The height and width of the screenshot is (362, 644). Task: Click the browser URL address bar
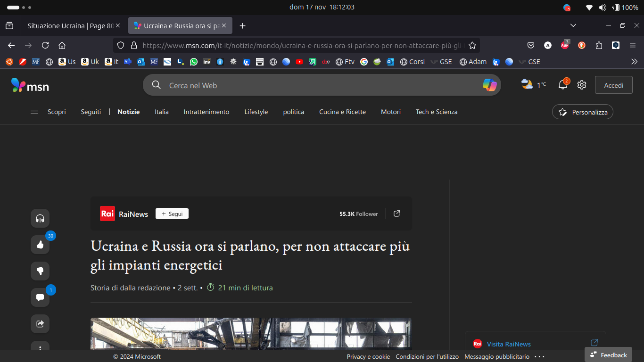303,45
